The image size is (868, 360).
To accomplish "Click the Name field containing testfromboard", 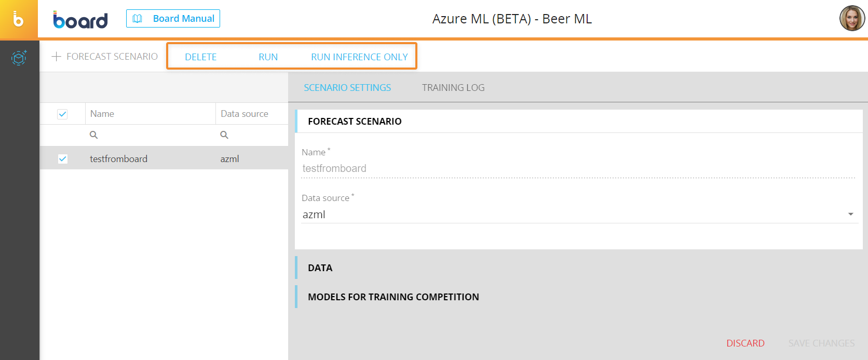I will pos(578,169).
